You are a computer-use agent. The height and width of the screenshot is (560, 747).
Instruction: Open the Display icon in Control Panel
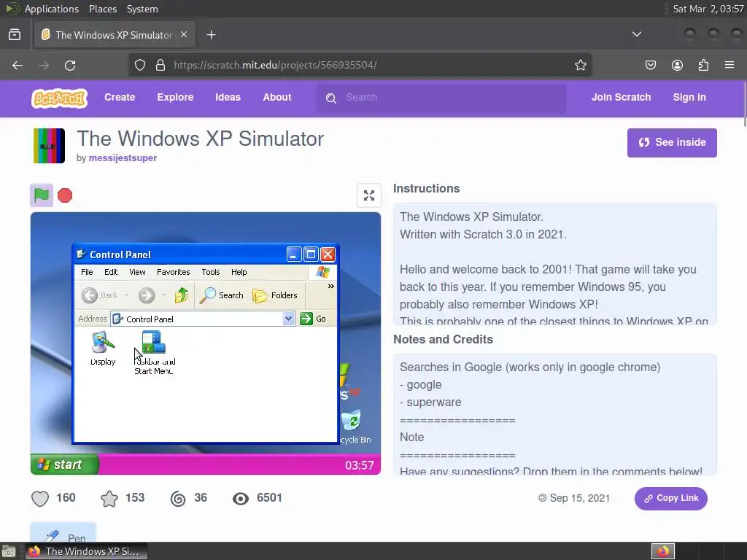tap(103, 349)
